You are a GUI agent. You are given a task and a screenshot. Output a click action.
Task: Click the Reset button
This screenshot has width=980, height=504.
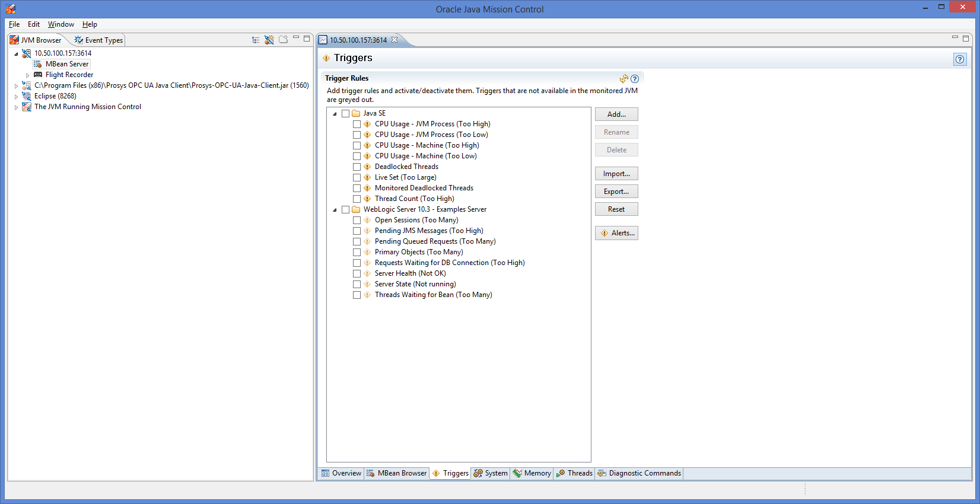pos(616,209)
